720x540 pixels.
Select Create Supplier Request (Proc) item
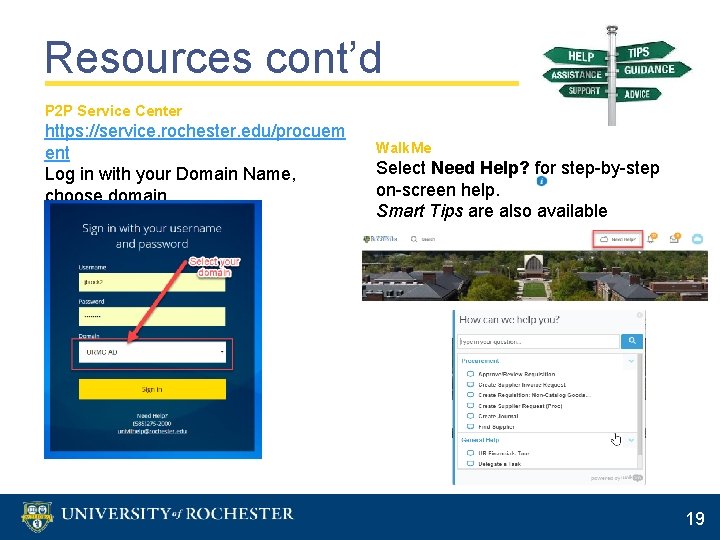[x=520, y=406]
